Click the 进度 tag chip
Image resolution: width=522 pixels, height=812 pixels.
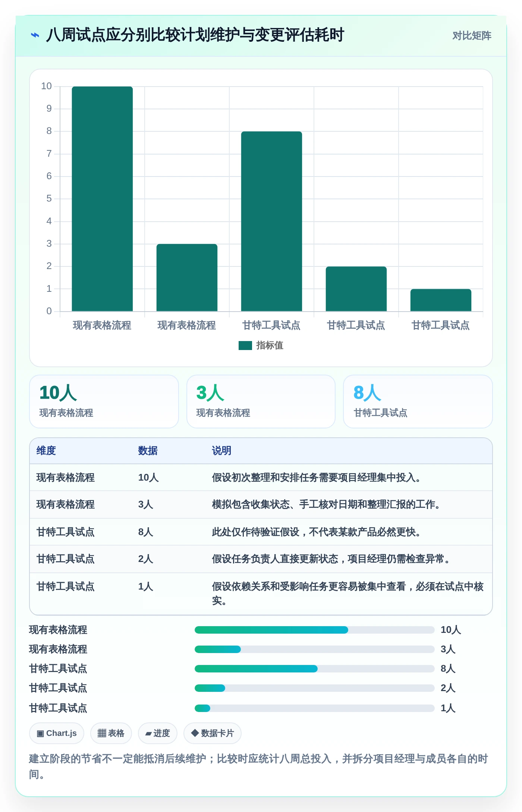click(x=158, y=733)
